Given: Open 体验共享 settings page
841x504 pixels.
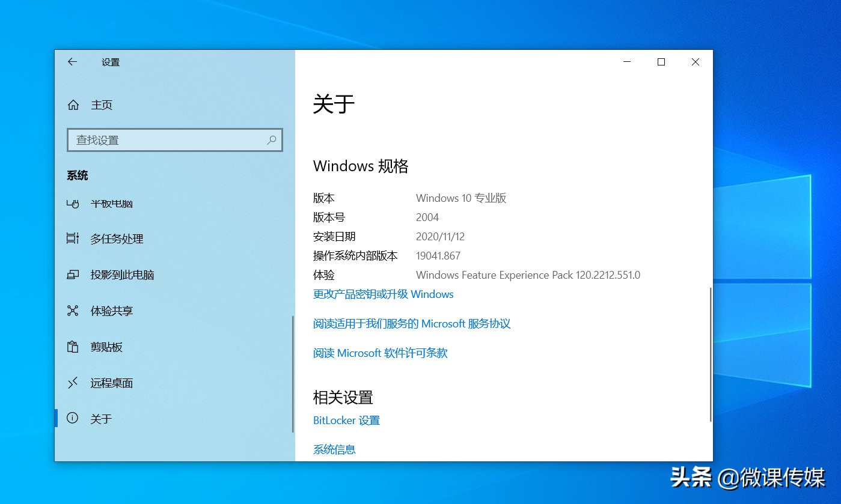Looking at the screenshot, I should (111, 311).
